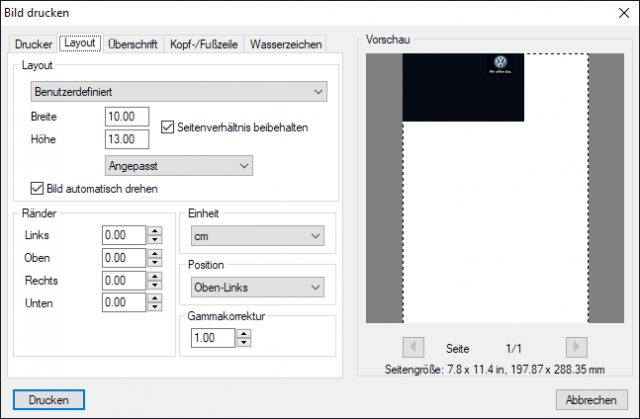Open the Benutzerdefiniert layout dropdown
This screenshot has height=419, width=640.
point(179,91)
